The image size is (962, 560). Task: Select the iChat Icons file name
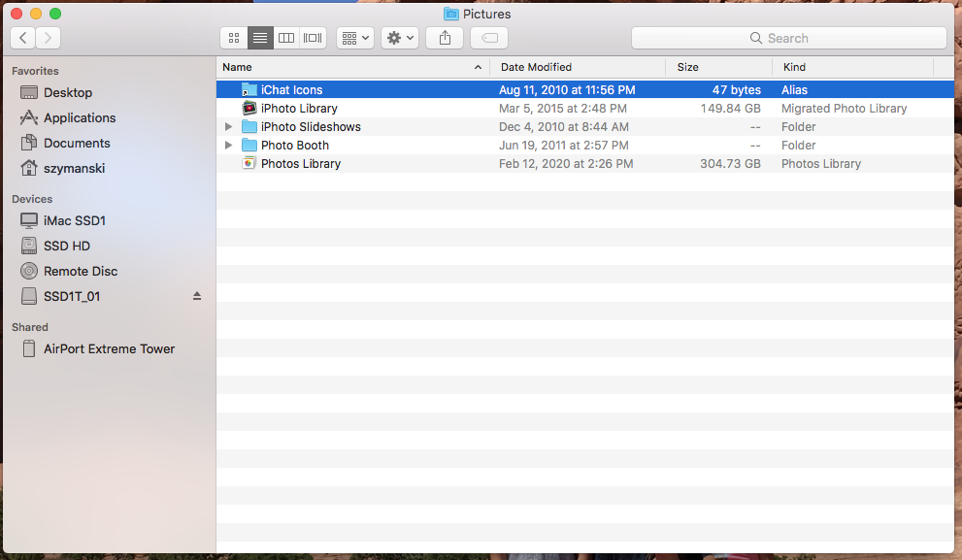[x=291, y=89]
